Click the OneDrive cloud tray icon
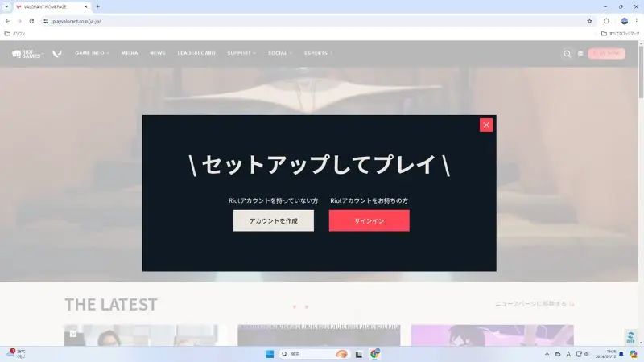Viewport: 644px width, 362px height. 557,354
